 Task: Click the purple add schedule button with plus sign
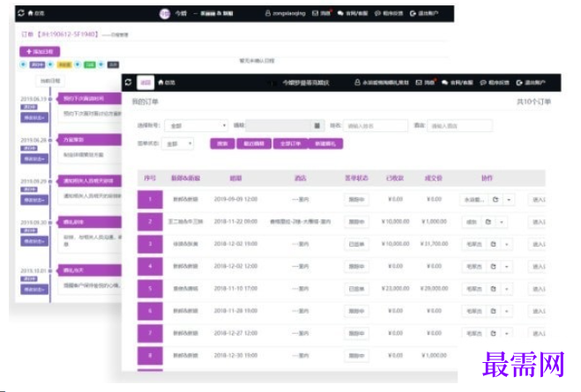(40, 51)
